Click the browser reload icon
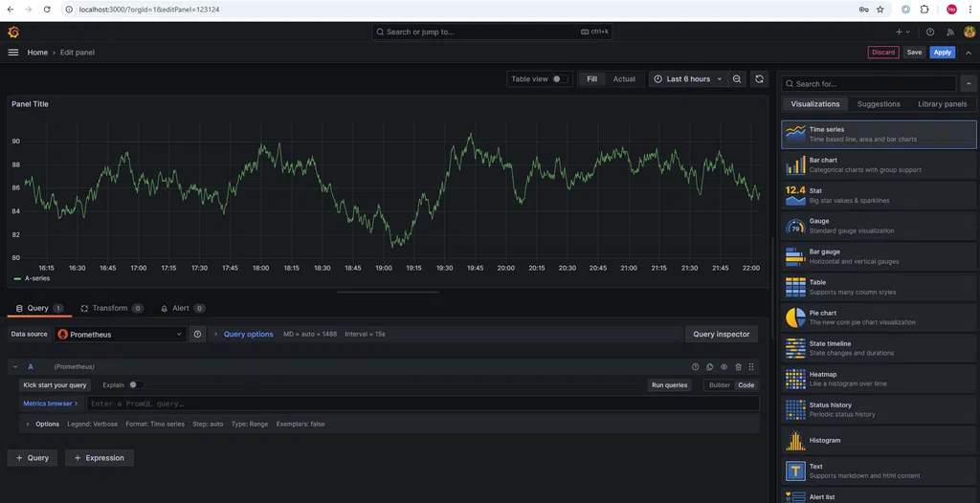The height and width of the screenshot is (503, 980). coord(47,10)
